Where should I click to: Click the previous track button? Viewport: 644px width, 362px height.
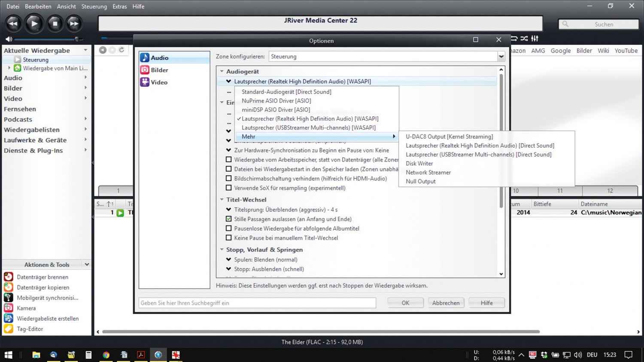click(13, 24)
